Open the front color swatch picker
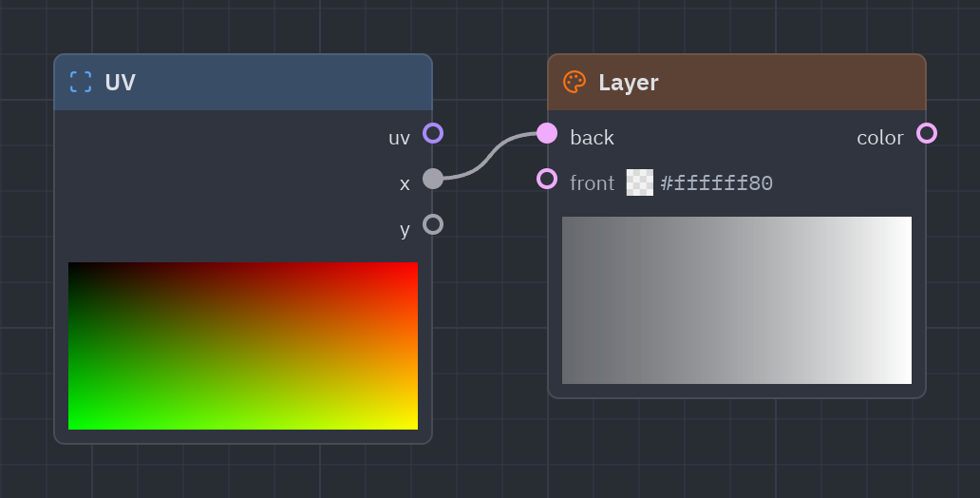This screenshot has height=498, width=980. (x=640, y=182)
